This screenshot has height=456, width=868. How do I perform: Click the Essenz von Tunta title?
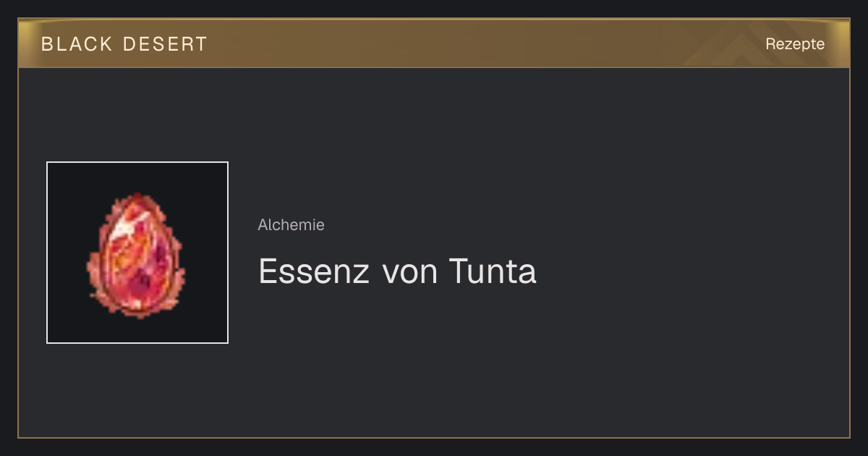397,271
